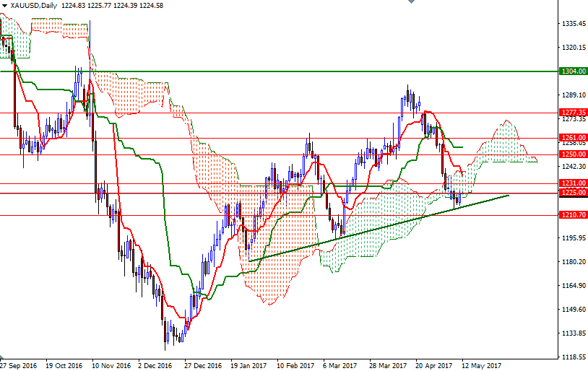Select the 1210.70 support level label
Image resolution: width=588 pixels, height=371 pixels.
pyautogui.click(x=573, y=215)
